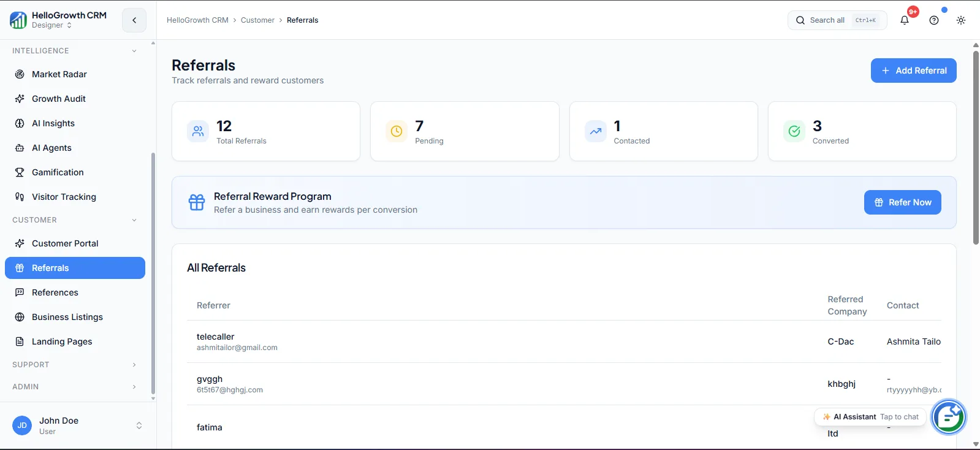980x450 pixels.
Task: Open the AI Assistant chat bubble avatar
Action: [949, 418]
